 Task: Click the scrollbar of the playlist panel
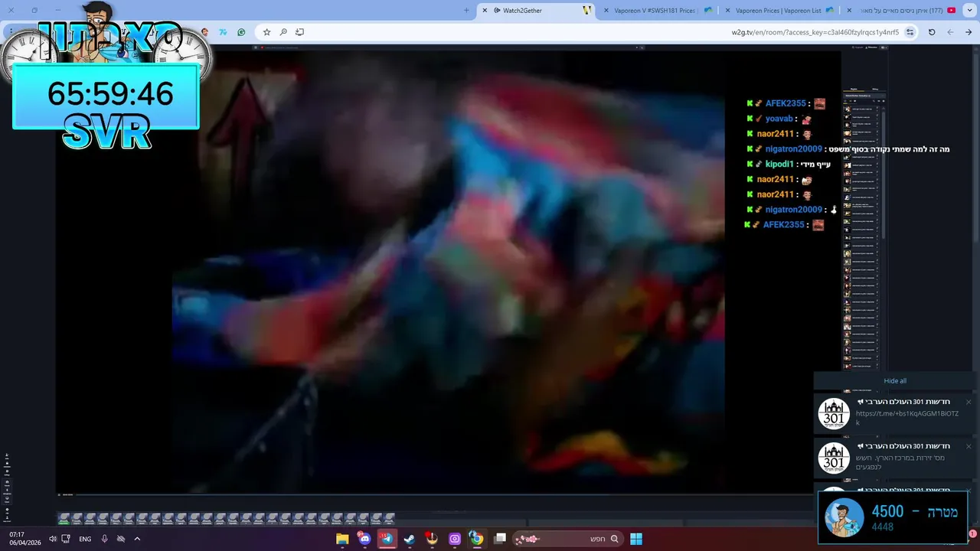(882, 174)
